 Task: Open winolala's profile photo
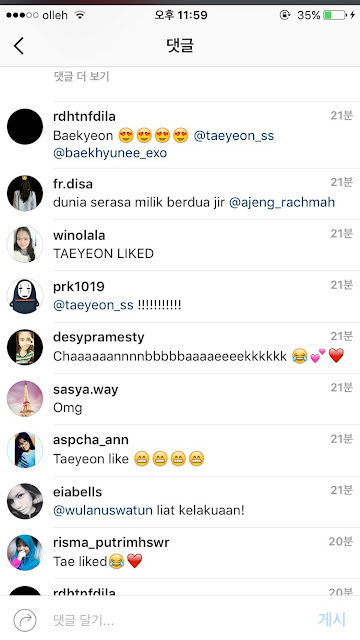point(25,244)
